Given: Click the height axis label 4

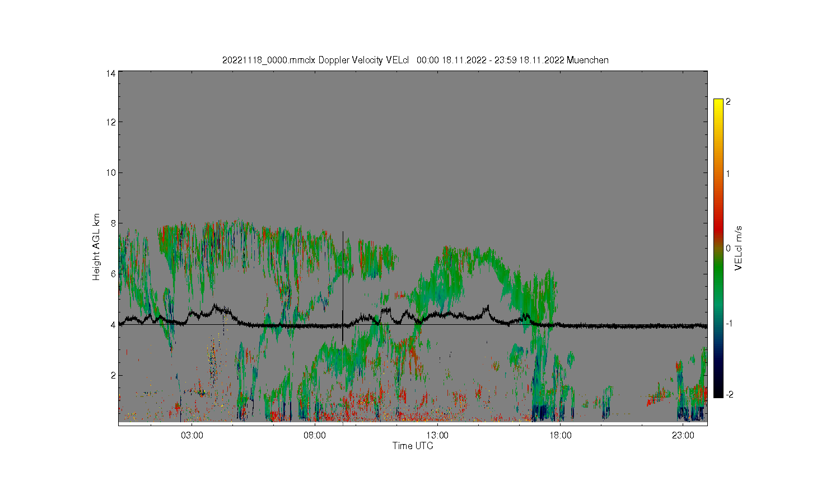Looking at the screenshot, I should [x=113, y=324].
